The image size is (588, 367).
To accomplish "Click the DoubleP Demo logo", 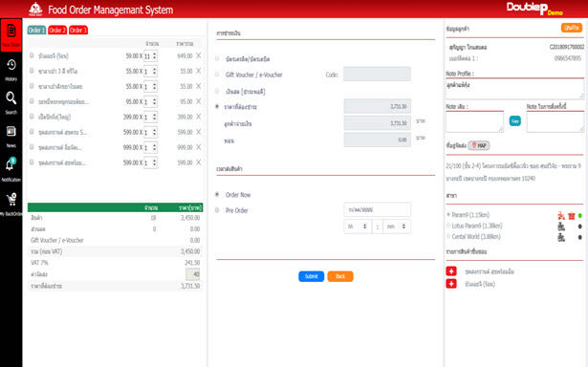I will (x=534, y=9).
